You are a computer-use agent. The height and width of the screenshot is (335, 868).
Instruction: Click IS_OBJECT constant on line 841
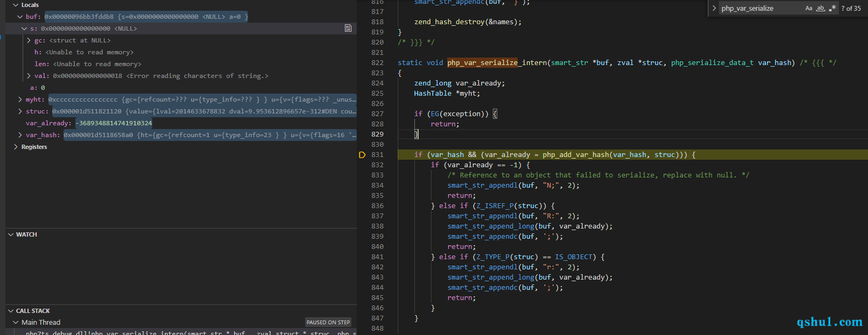(x=574, y=257)
